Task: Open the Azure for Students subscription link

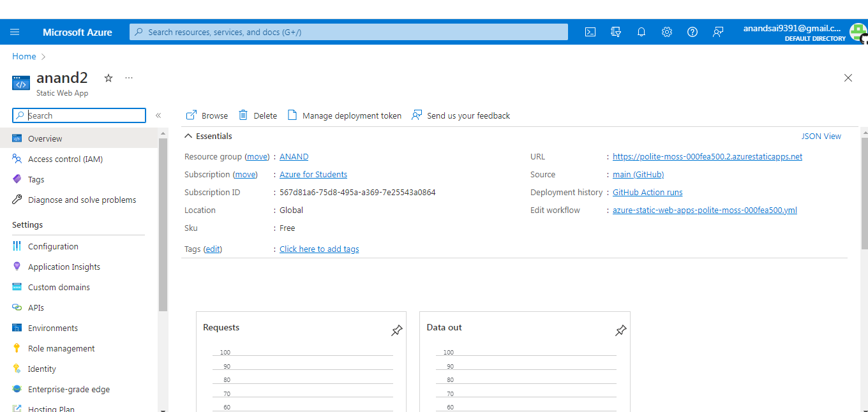Action: pyautogui.click(x=313, y=174)
